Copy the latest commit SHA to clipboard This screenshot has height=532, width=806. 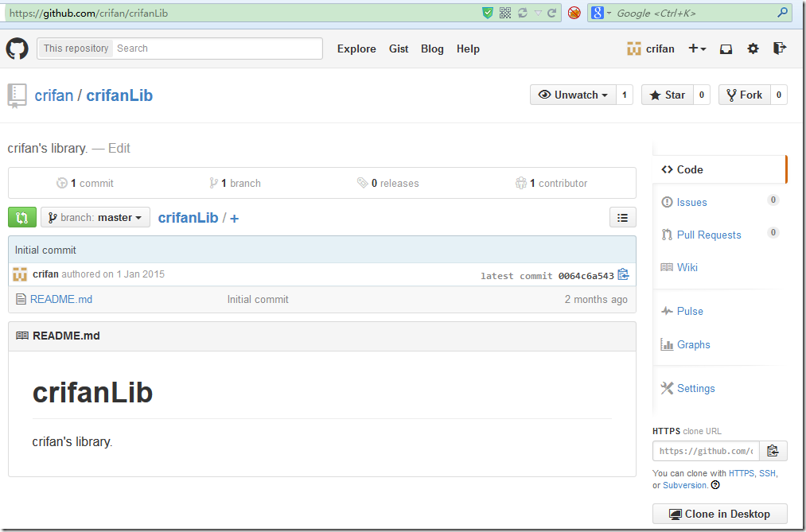[x=623, y=274]
